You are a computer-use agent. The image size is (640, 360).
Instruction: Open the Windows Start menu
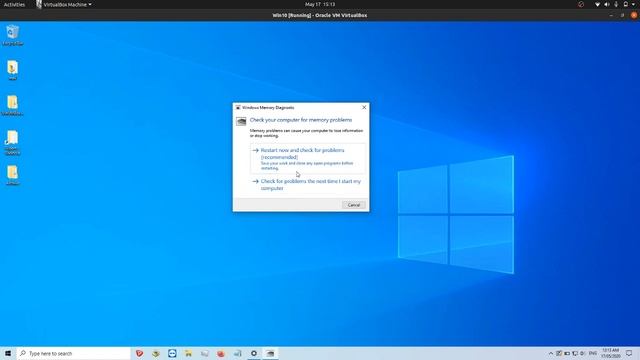point(8,353)
